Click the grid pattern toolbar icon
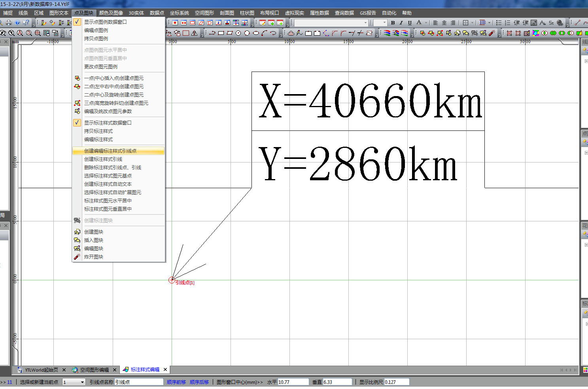The width and height of the screenshot is (588, 389). (186, 33)
